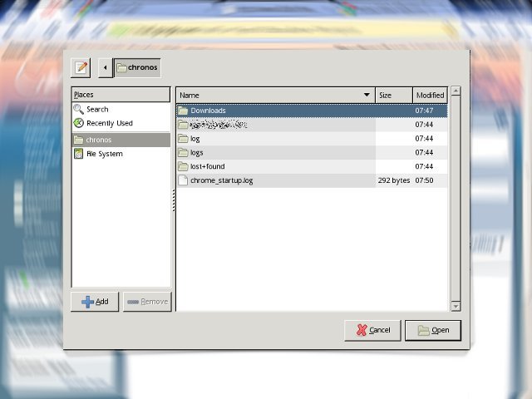Sort by the Size column header

pos(394,96)
